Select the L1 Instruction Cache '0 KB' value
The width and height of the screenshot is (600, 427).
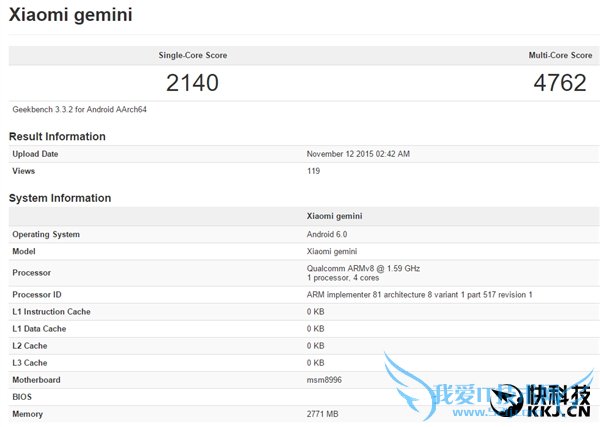[315, 312]
